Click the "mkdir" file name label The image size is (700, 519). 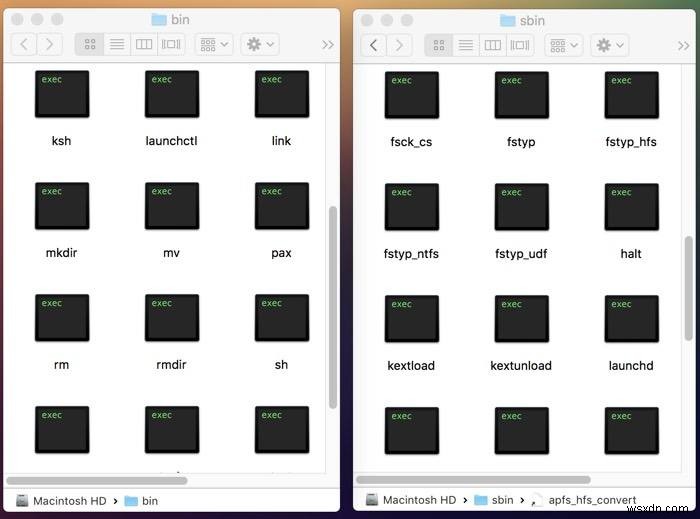tap(62, 253)
